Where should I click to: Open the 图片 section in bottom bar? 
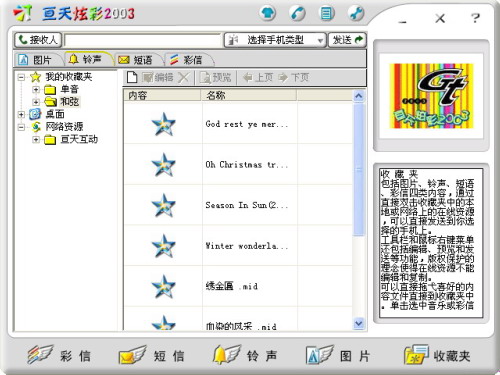[x=338, y=355]
